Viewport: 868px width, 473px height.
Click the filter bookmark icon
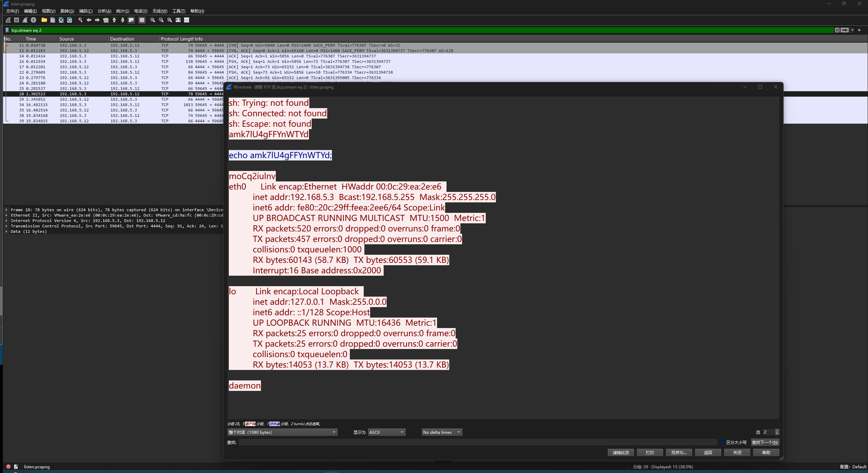[x=7, y=30]
